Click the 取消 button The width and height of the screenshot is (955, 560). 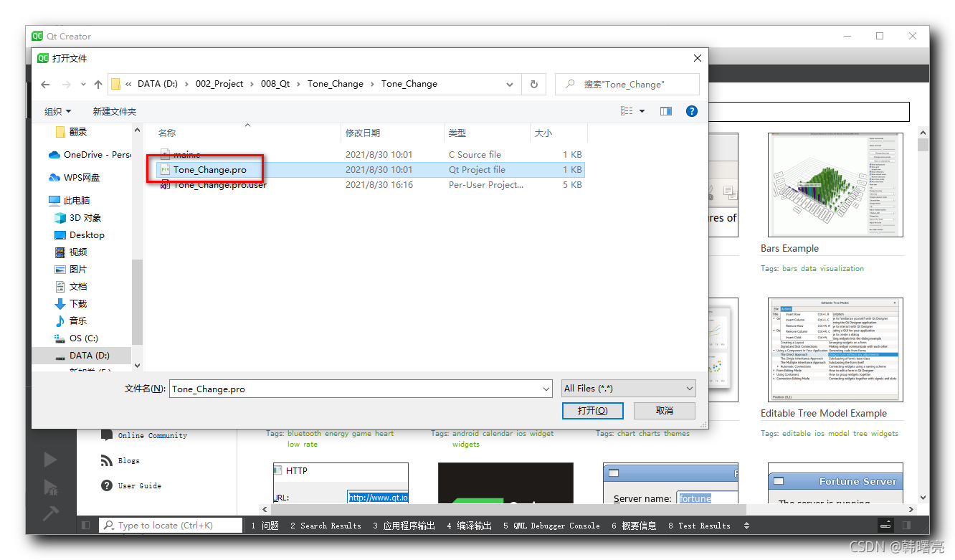tap(665, 410)
